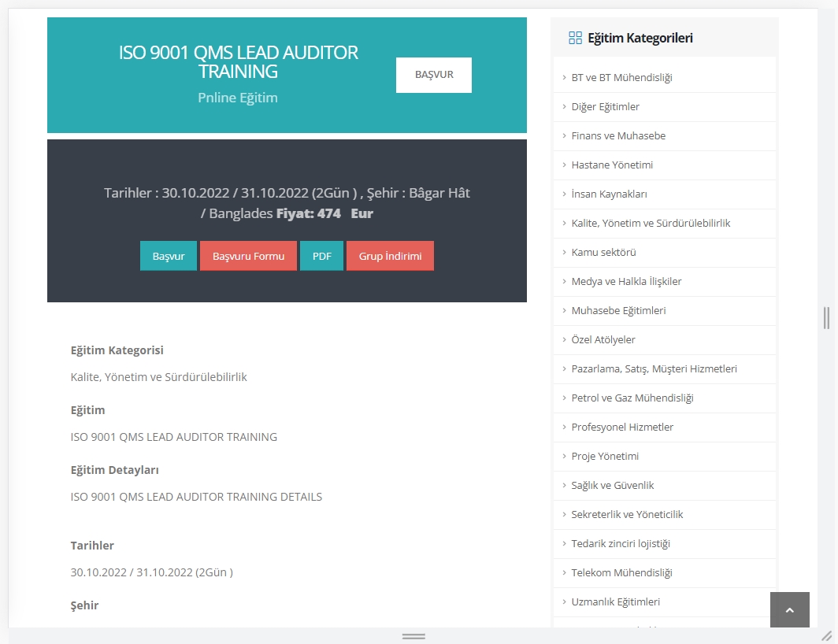Open Telekom Mühendisliği category
The height and width of the screenshot is (644, 838).
pos(621,573)
